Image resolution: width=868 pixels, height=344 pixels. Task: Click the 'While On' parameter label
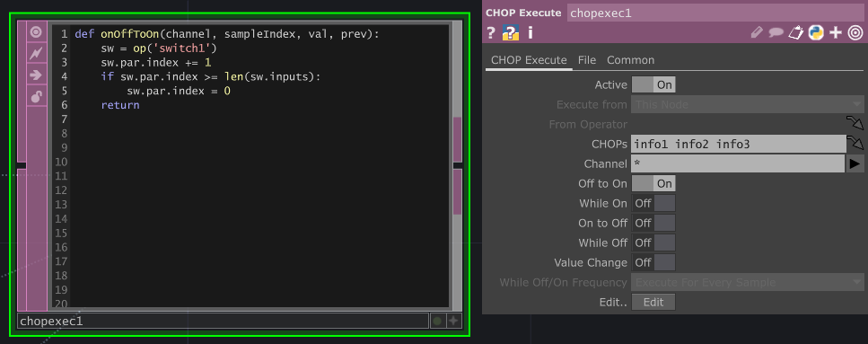(x=603, y=203)
